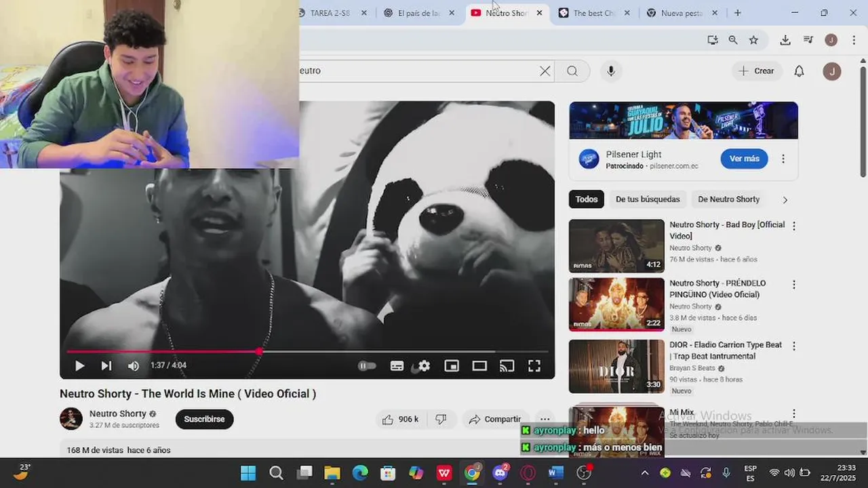
Task: Cast video to TV icon
Action: click(x=507, y=366)
